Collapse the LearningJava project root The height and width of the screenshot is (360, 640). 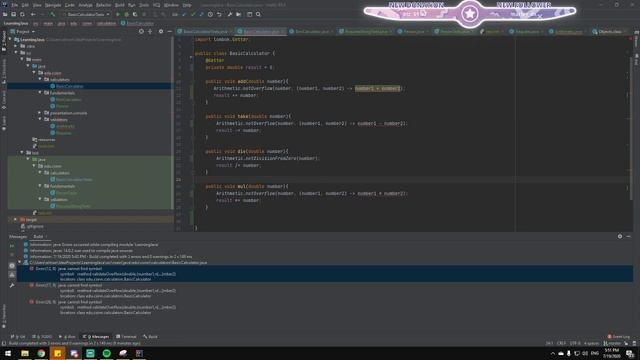click(x=10, y=40)
